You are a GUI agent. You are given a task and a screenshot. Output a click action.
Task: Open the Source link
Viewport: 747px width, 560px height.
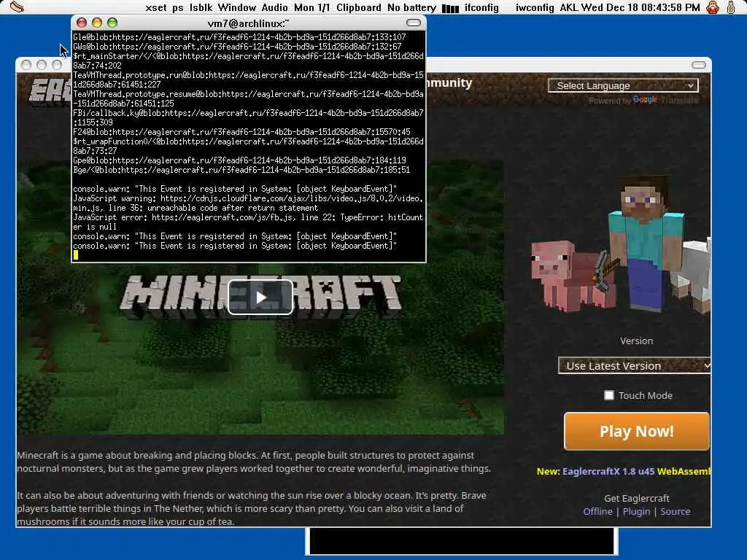pyautogui.click(x=675, y=511)
